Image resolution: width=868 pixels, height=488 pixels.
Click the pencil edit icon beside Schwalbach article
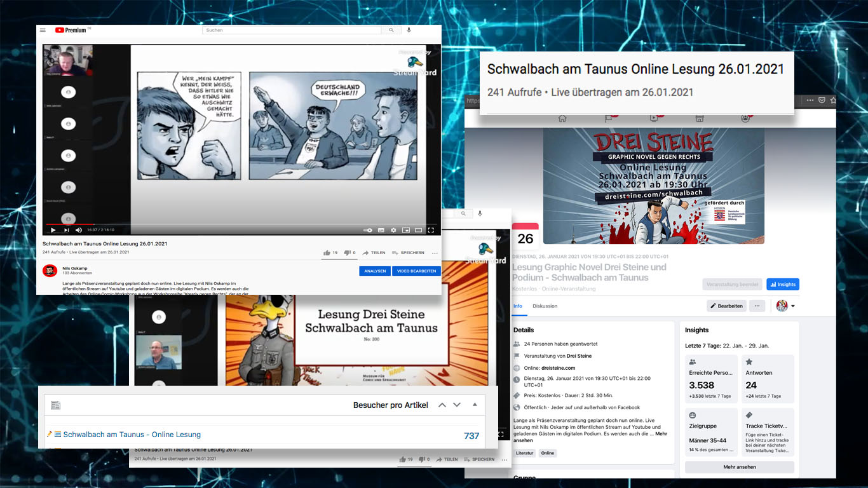tap(50, 434)
